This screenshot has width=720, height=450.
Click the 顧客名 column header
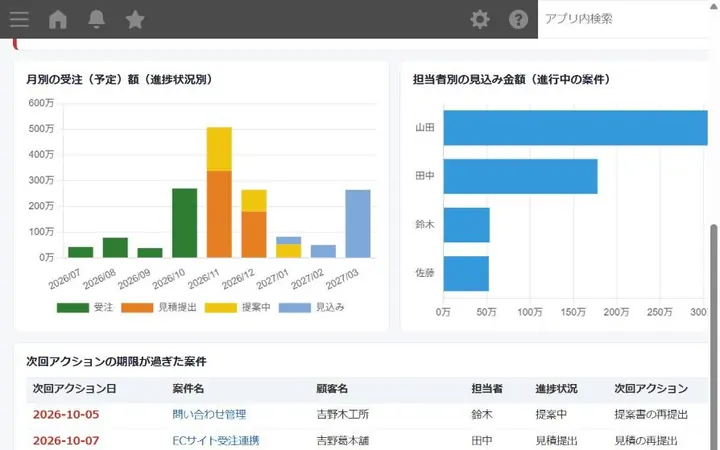[332, 388]
